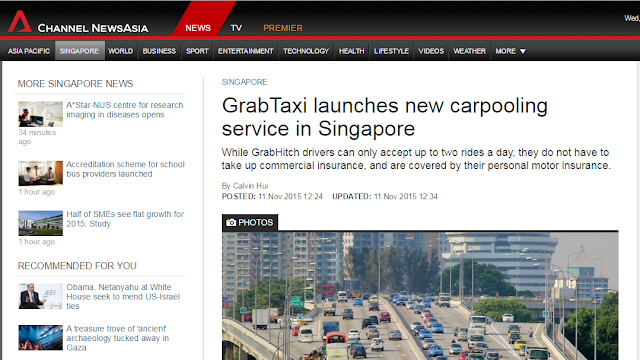Open the SPORT section
This screenshot has width=640, height=360.
pyautogui.click(x=197, y=51)
